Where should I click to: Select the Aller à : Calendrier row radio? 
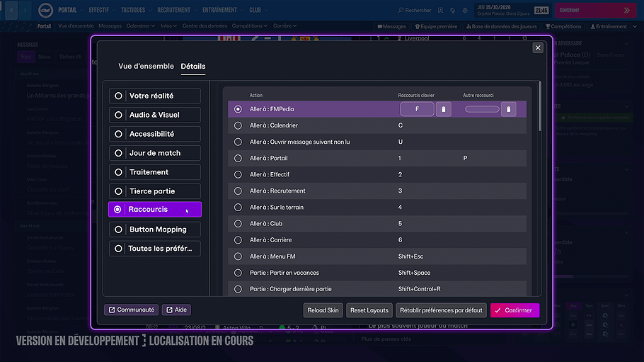(x=238, y=125)
